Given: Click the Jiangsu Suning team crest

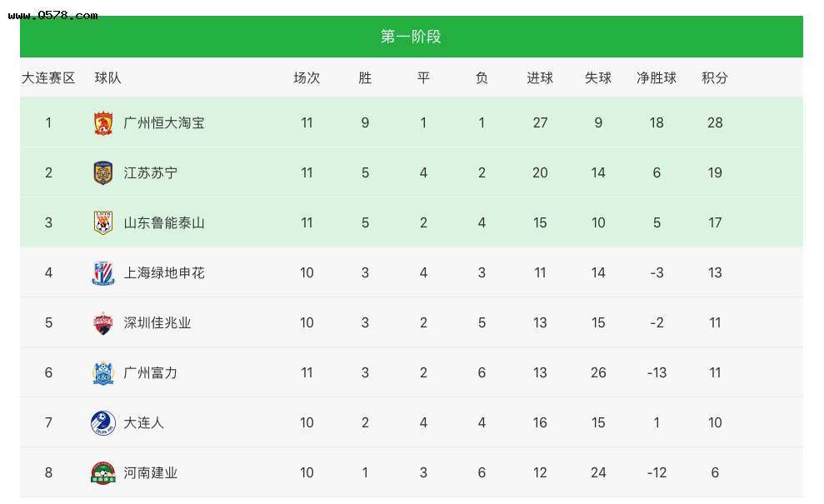Looking at the screenshot, I should [x=103, y=173].
